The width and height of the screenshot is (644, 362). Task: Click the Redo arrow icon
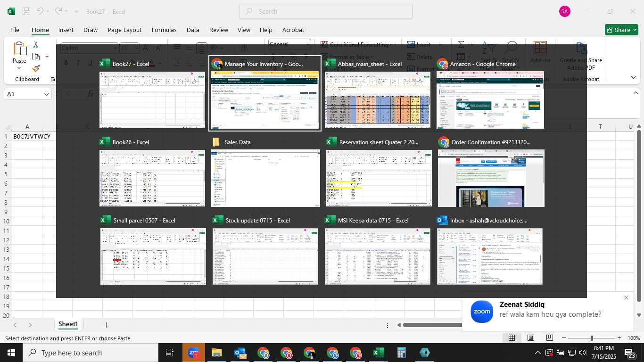pos(58,11)
